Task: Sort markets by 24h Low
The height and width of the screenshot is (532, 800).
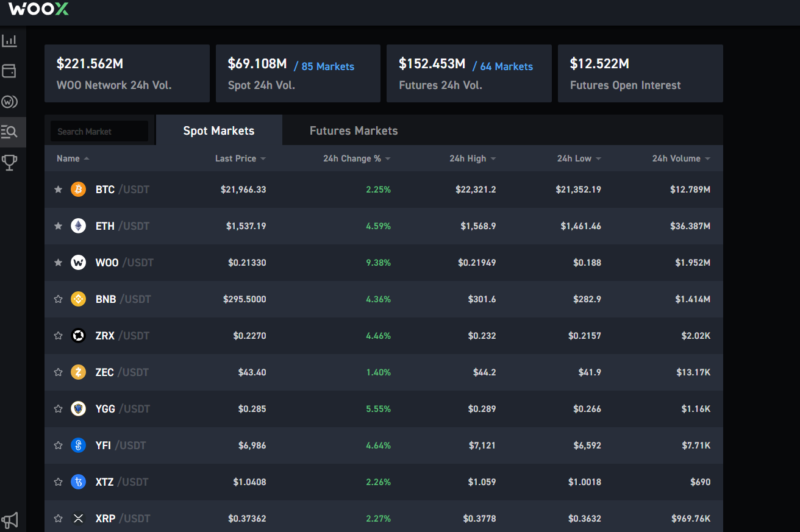Action: pos(579,158)
